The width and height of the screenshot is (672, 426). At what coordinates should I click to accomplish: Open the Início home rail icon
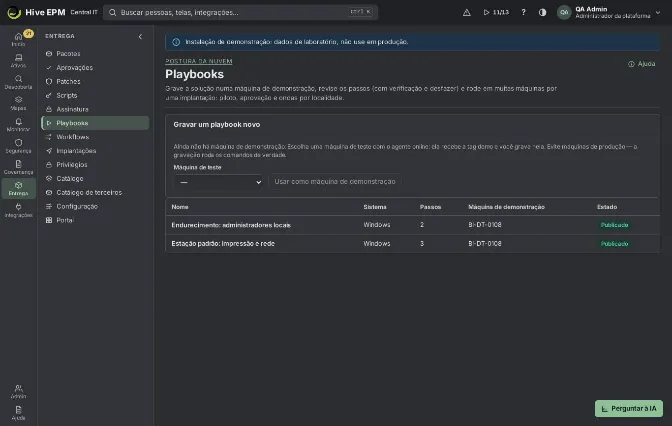click(18, 39)
